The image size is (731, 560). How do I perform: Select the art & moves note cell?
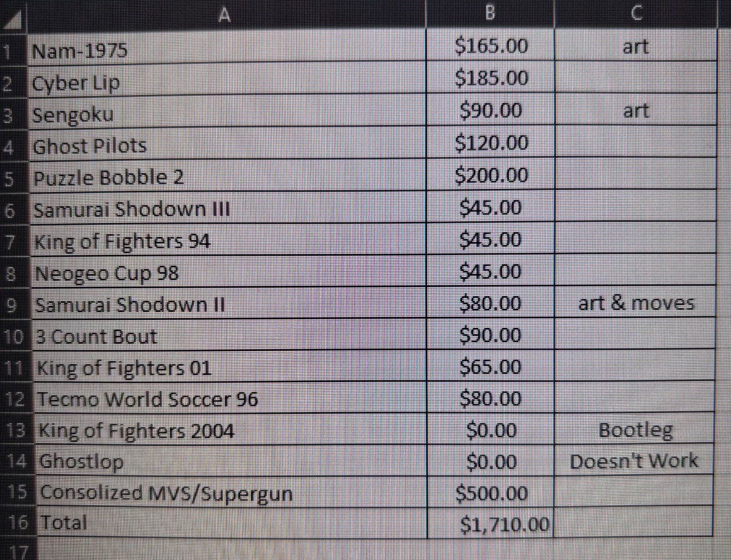[x=635, y=302]
